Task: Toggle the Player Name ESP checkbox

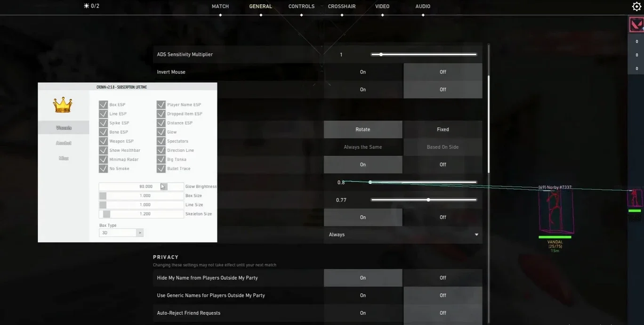Action: coord(161,105)
